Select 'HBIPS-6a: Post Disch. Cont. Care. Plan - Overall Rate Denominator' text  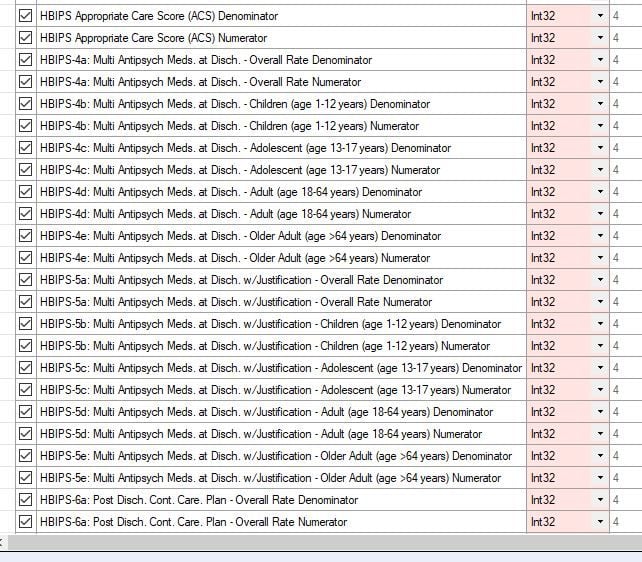(x=199, y=500)
